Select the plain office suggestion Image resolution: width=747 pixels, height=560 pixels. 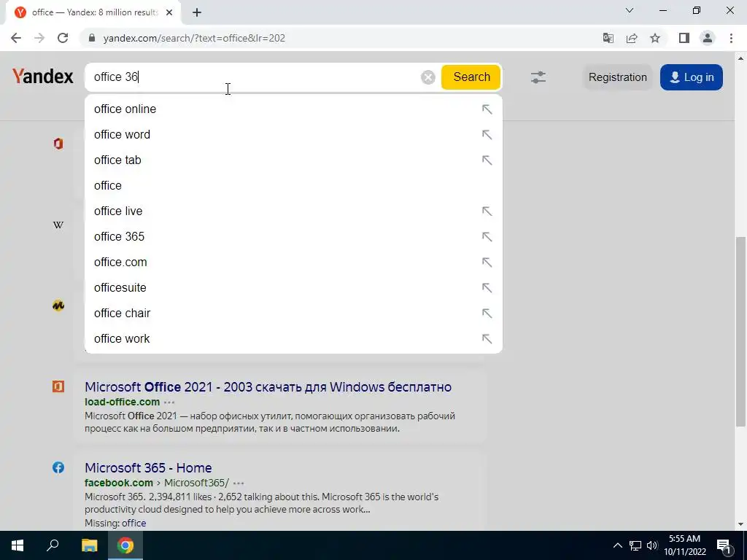pos(293,186)
